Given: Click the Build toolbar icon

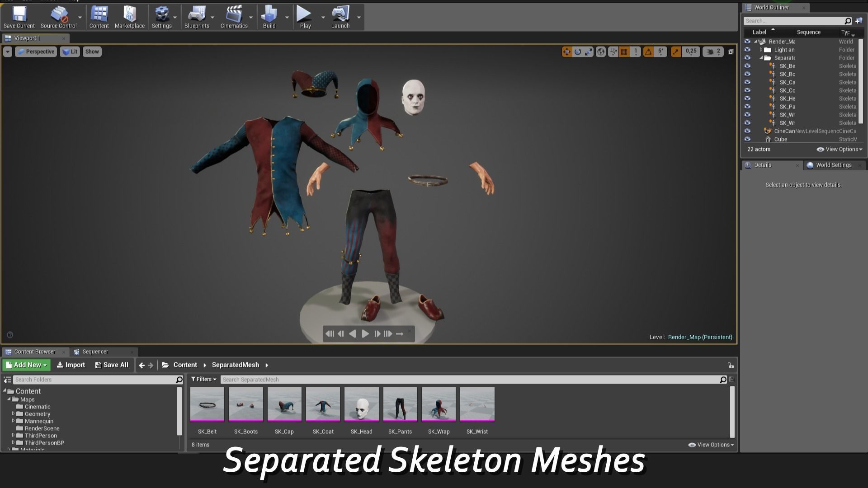Looking at the screenshot, I should tap(269, 17).
